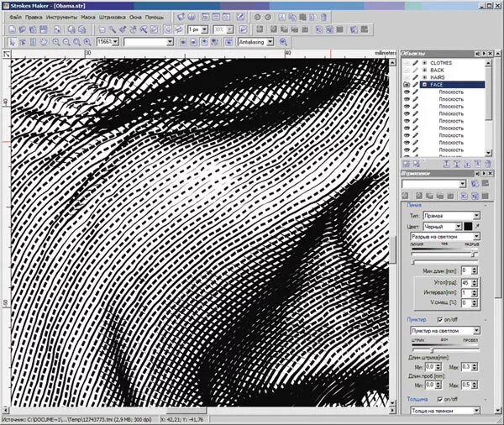Click the icon right of the 30% dropdown
Image resolution: width=504 pixels, height=425 pixels.
click(x=243, y=30)
